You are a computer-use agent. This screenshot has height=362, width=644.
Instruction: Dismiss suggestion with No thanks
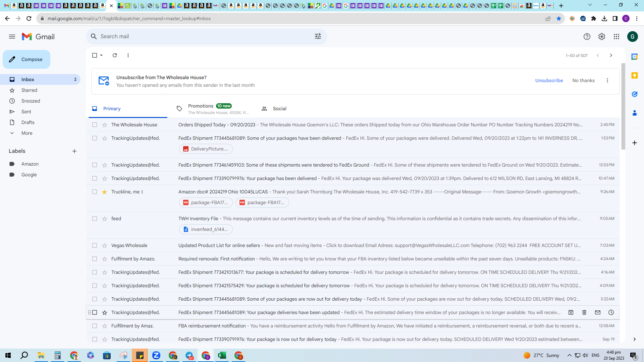point(583,80)
